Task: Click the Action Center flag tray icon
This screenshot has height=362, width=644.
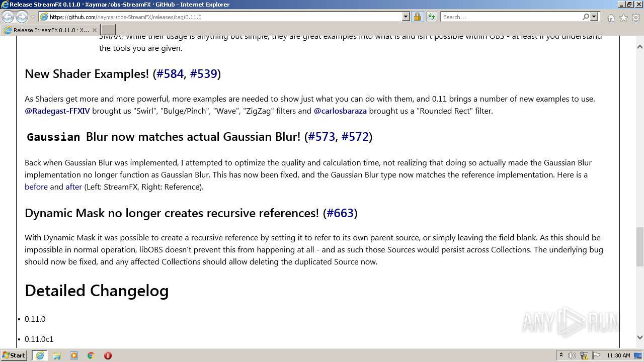Action: [x=596, y=355]
